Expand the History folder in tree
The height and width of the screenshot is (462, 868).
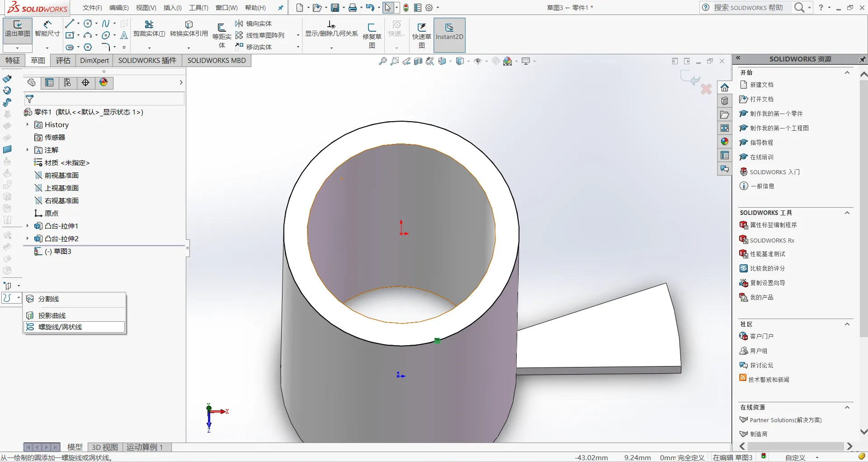point(28,124)
